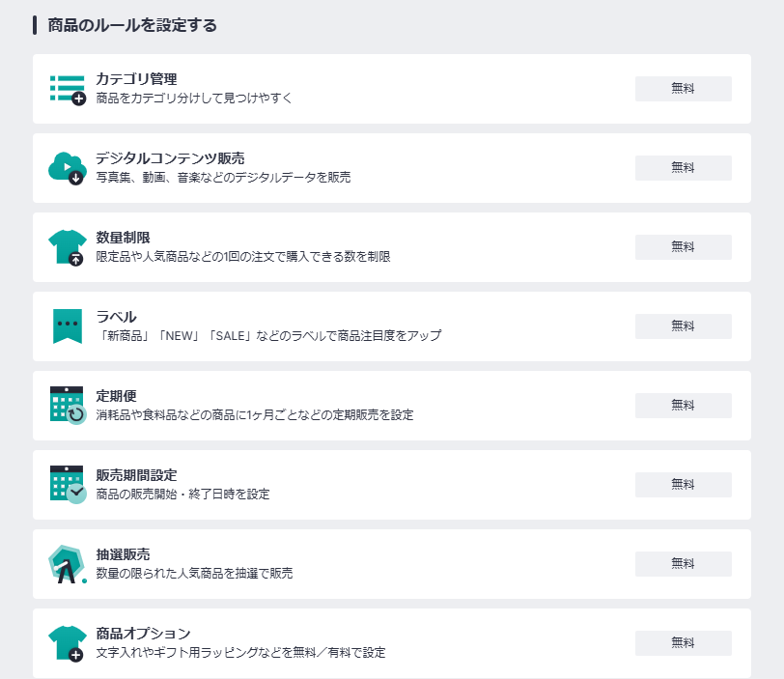This screenshot has height=679, width=784.
Task: Open the 定期便 title link
Action: pyautogui.click(x=117, y=396)
